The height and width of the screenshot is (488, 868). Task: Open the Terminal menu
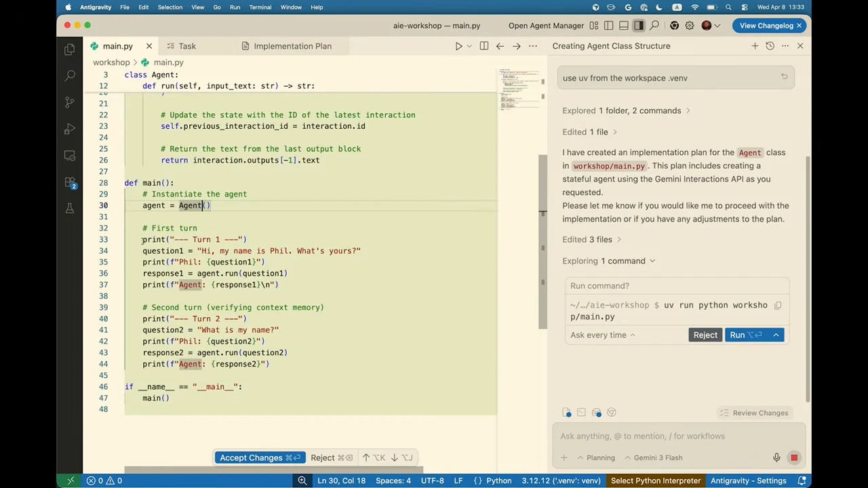coord(260,7)
